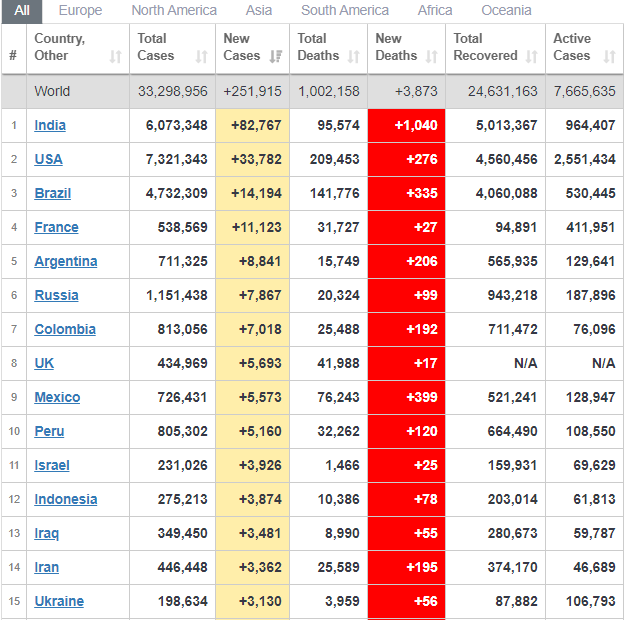Screen dimensions: 624x620
Task: Switch to South America tab
Action: tap(345, 10)
